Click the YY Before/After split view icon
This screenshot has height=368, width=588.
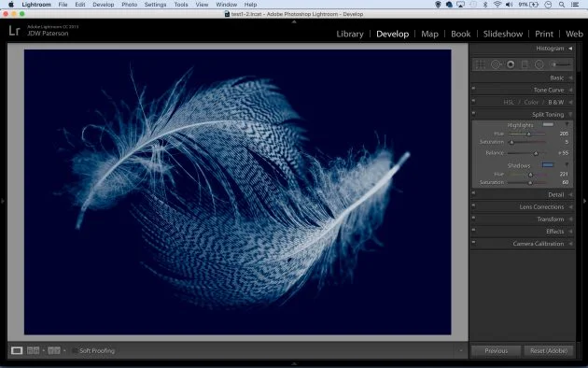[53, 350]
